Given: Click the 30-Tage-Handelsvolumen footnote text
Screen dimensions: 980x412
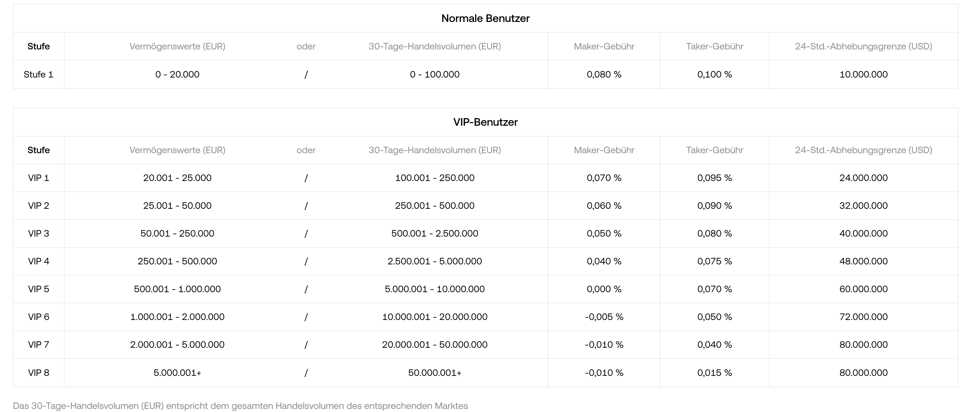Looking at the screenshot, I should 240,406.
